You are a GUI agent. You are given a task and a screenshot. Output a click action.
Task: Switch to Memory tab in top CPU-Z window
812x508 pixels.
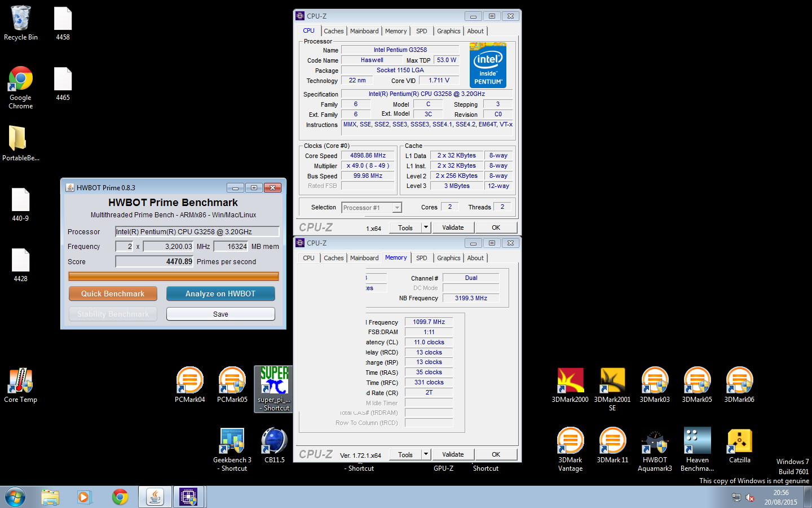396,31
